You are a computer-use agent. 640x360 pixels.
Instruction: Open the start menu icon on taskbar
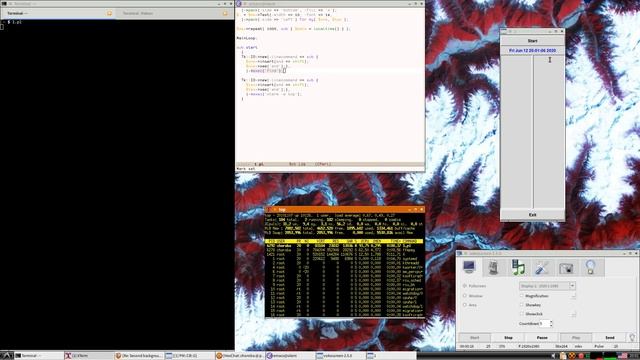[x=7, y=356]
